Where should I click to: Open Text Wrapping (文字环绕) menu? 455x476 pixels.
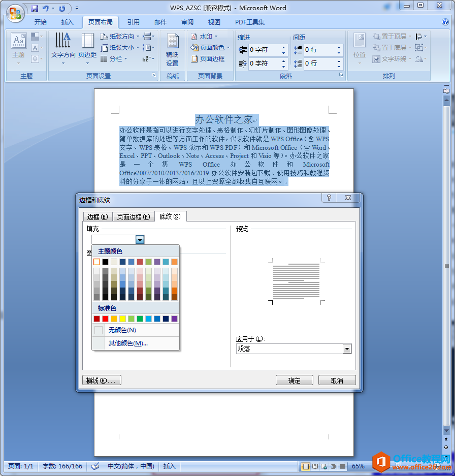point(392,59)
